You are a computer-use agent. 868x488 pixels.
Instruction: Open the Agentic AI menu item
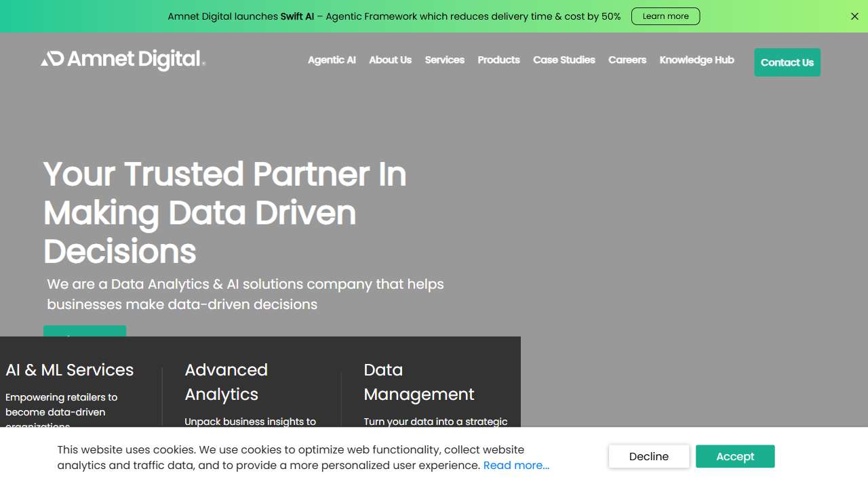(332, 60)
